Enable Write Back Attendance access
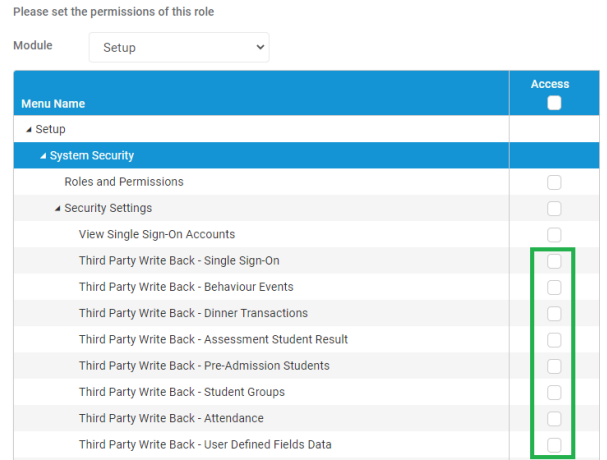Viewport: 607px width, 460px height. click(x=554, y=419)
